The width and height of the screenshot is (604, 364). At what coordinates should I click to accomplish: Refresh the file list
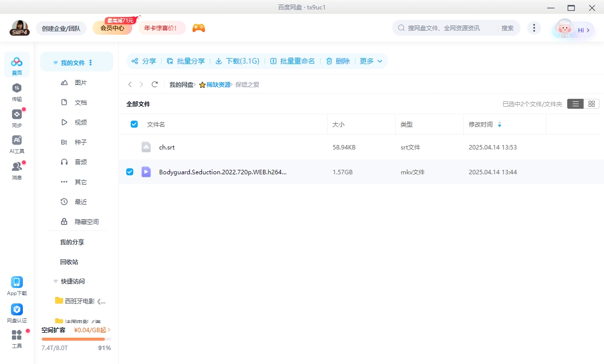pyautogui.click(x=155, y=84)
